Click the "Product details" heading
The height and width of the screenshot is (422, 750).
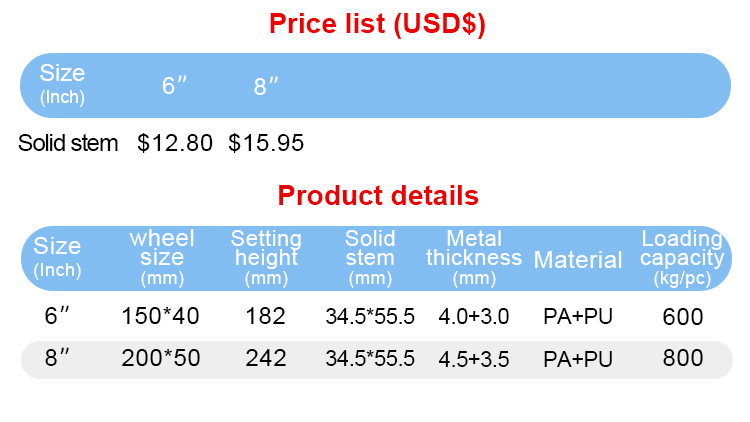pyautogui.click(x=378, y=195)
